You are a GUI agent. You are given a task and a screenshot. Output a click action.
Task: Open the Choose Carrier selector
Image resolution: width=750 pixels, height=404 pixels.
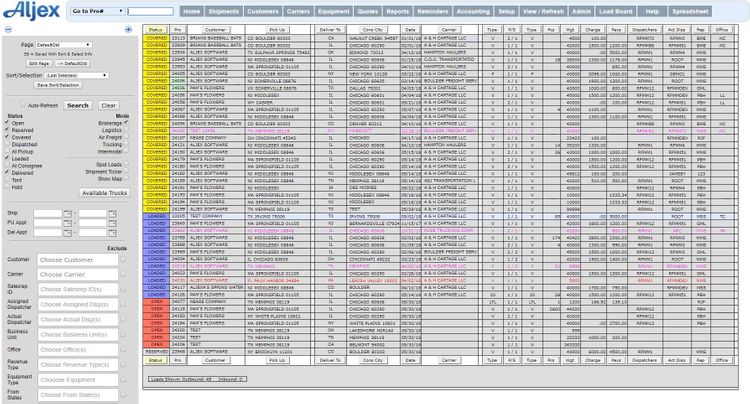[78, 274]
